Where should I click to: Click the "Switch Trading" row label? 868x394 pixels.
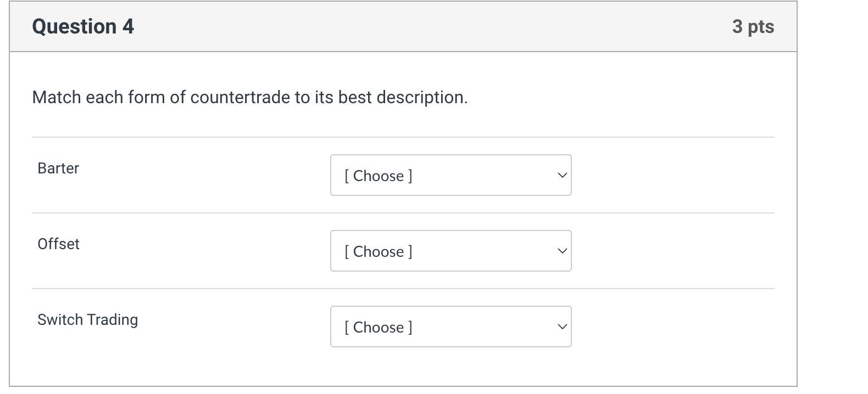[87, 320]
